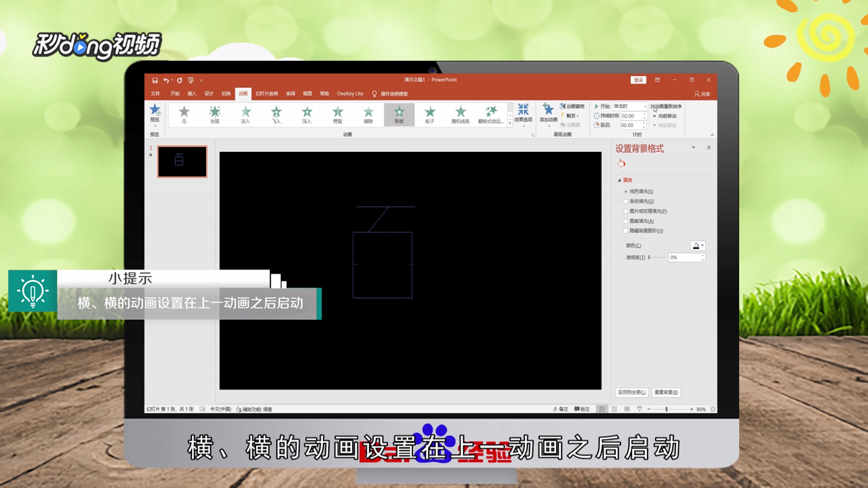The height and width of the screenshot is (488, 868).
Task: Click the Sign in (登录) button
Action: coord(638,80)
